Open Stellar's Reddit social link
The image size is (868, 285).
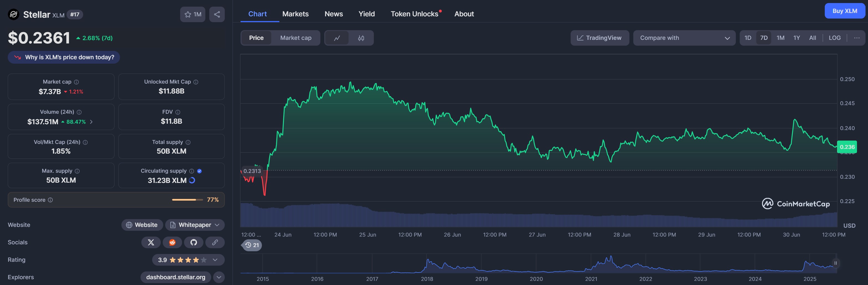(172, 242)
